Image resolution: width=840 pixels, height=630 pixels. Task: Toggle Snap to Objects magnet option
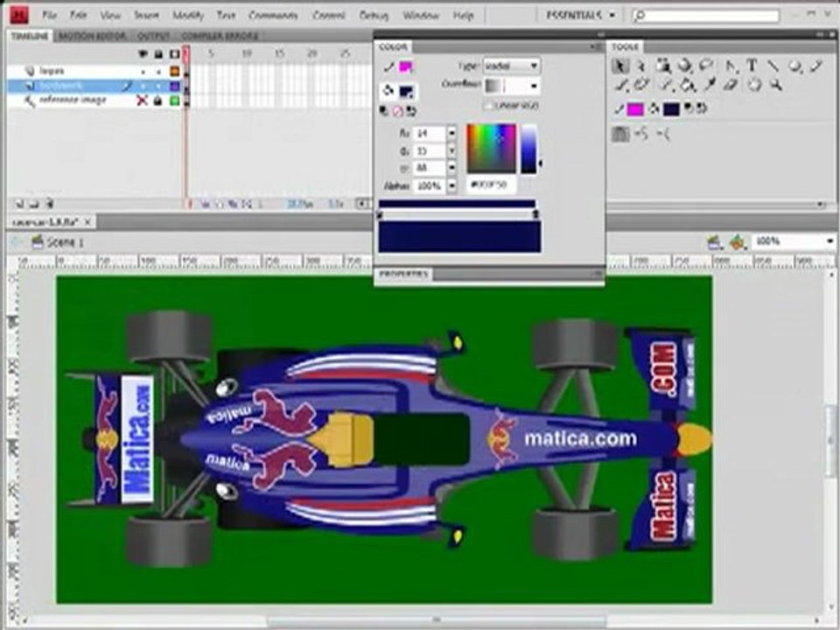(619, 133)
